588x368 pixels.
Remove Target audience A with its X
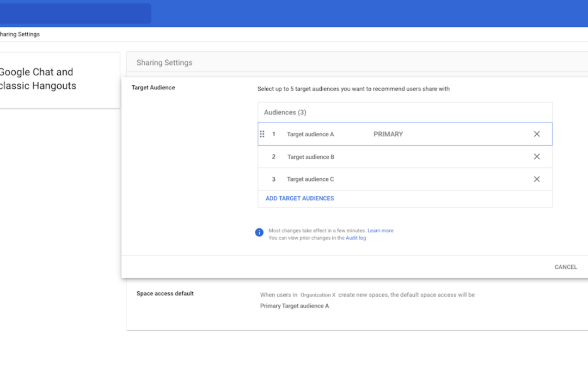click(x=537, y=134)
